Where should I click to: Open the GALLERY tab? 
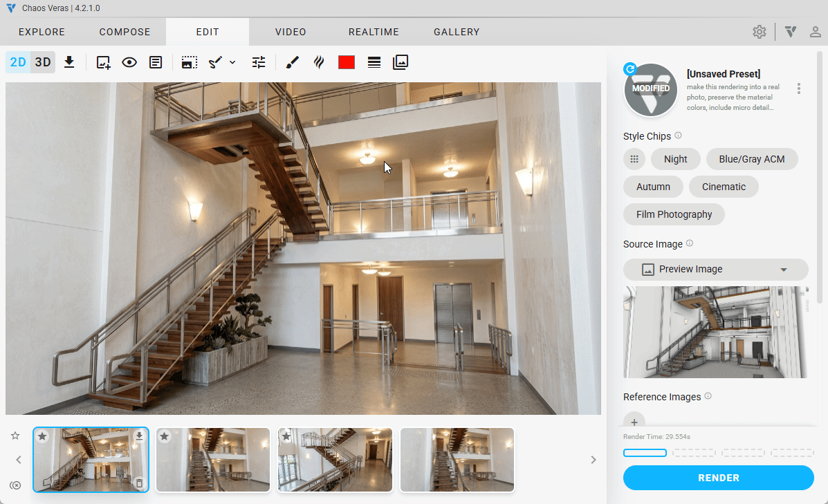(x=457, y=32)
